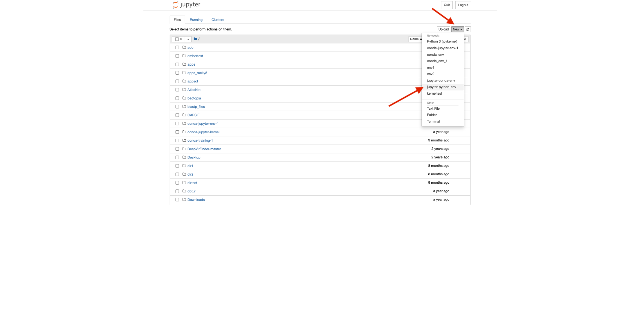Screen dimensions: 644x314
Task: Click the sort arrow on Name header
Action: pos(421,39)
